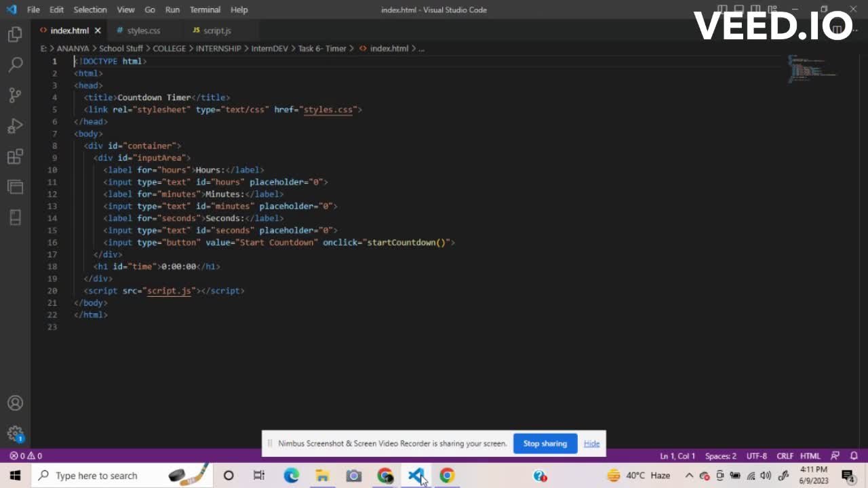The height and width of the screenshot is (488, 868).
Task: Switch to the script.js tab
Action: (217, 30)
